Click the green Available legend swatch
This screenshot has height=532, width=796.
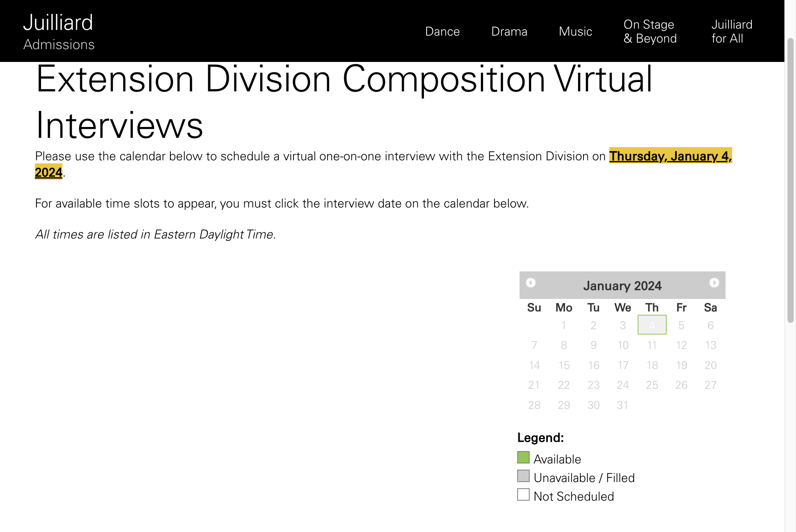[523, 457]
